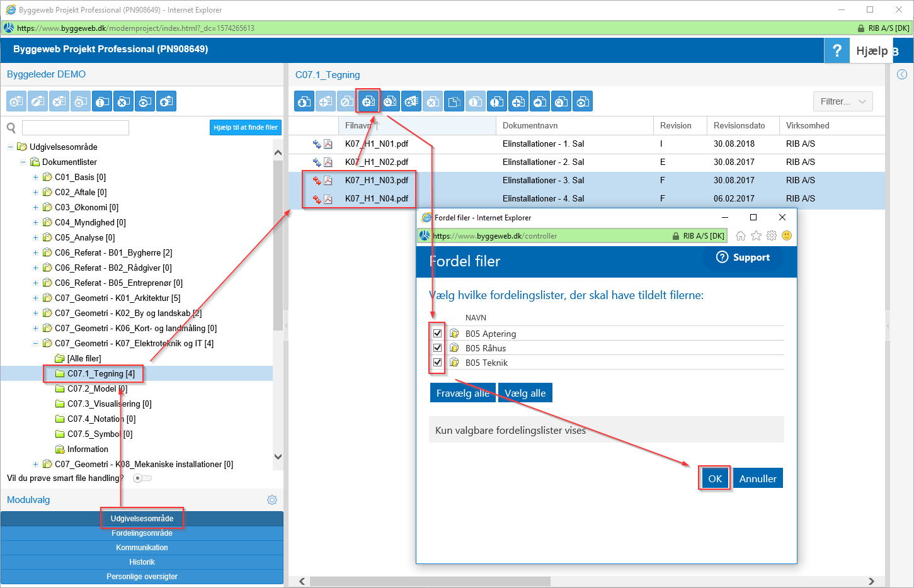Click the file with eye icon

click(x=583, y=101)
